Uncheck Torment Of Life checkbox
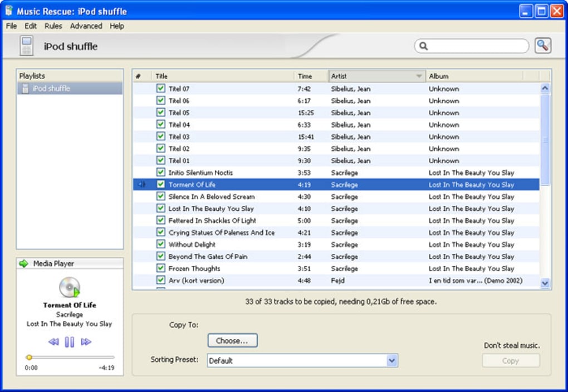Screen dimensions: 568x392 161,184
